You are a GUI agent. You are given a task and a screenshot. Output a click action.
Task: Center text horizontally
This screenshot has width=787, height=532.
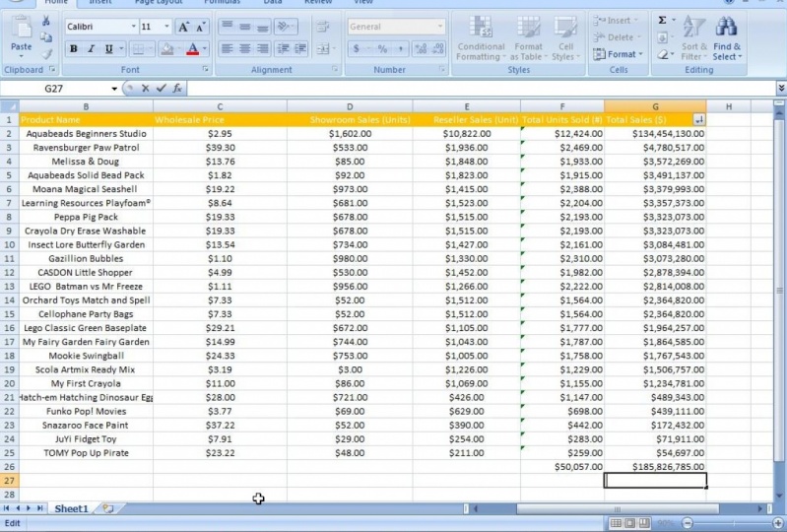(x=245, y=48)
